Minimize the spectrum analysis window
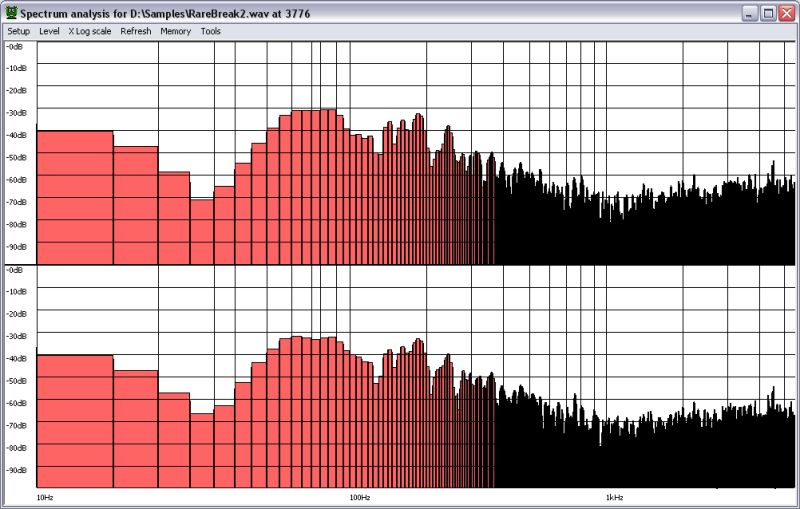 (x=750, y=13)
